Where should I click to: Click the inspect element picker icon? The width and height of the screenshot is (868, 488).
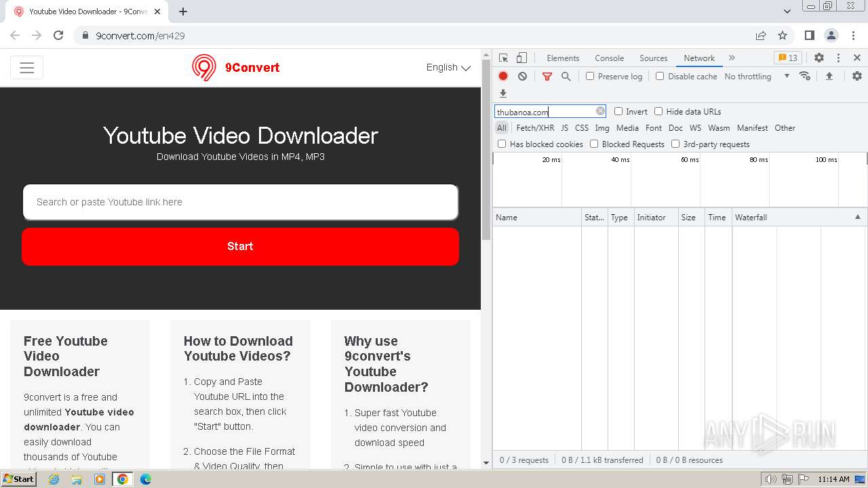coord(503,58)
